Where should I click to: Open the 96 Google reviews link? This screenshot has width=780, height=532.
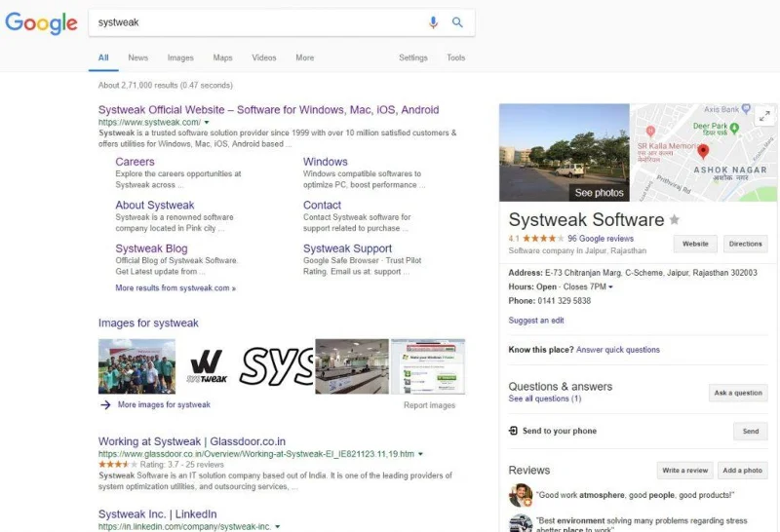600,239
